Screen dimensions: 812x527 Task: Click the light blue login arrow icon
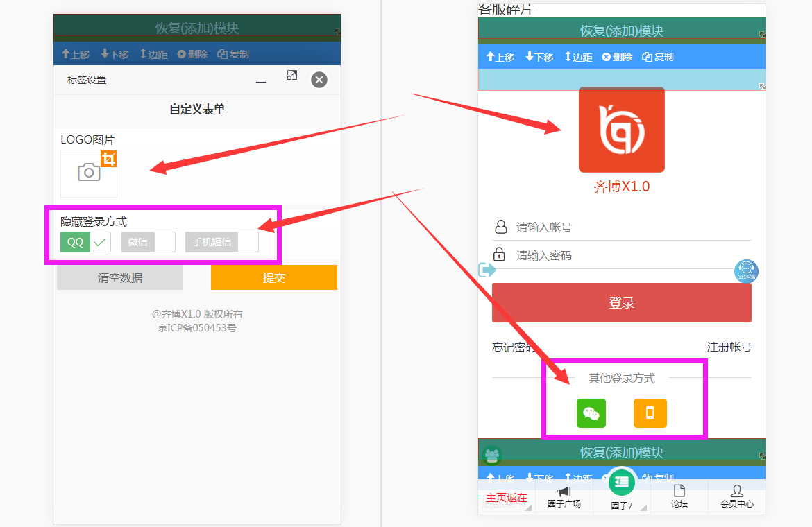coord(487,270)
